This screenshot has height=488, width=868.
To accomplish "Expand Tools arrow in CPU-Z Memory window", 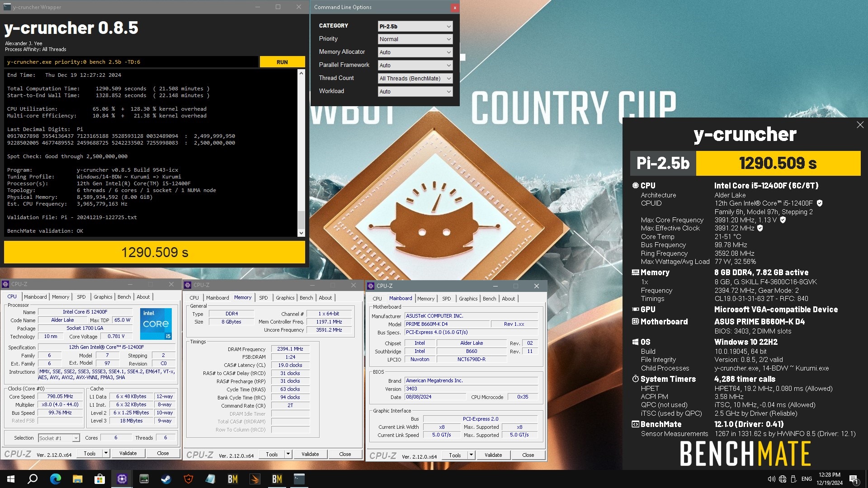I will pos(288,454).
